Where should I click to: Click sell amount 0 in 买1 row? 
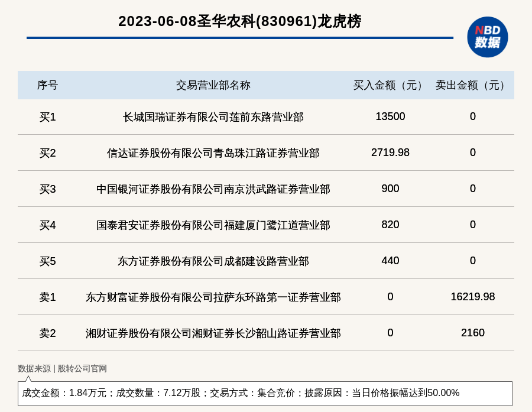tap(473, 116)
